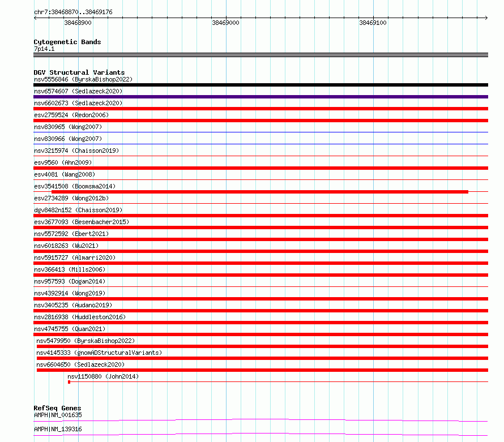Select nsv5915727 (Almarri2020) variant
The width and height of the screenshot is (504, 442).
tap(75, 258)
